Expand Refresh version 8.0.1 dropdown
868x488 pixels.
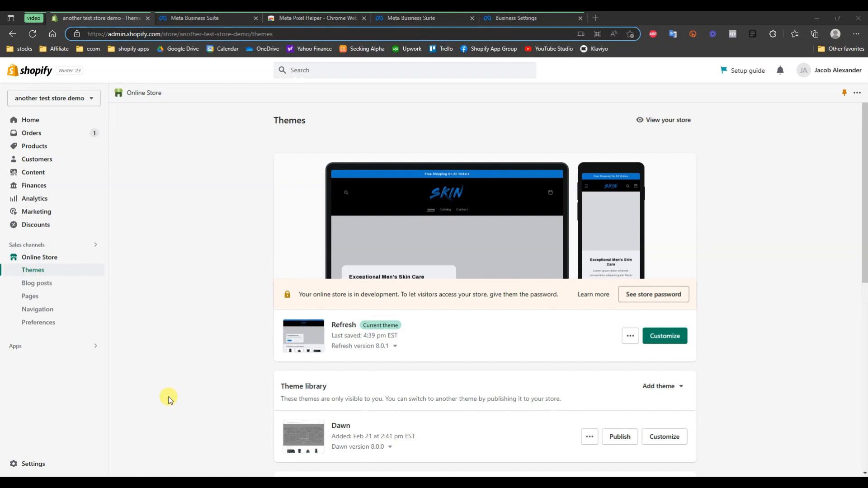[x=395, y=346]
